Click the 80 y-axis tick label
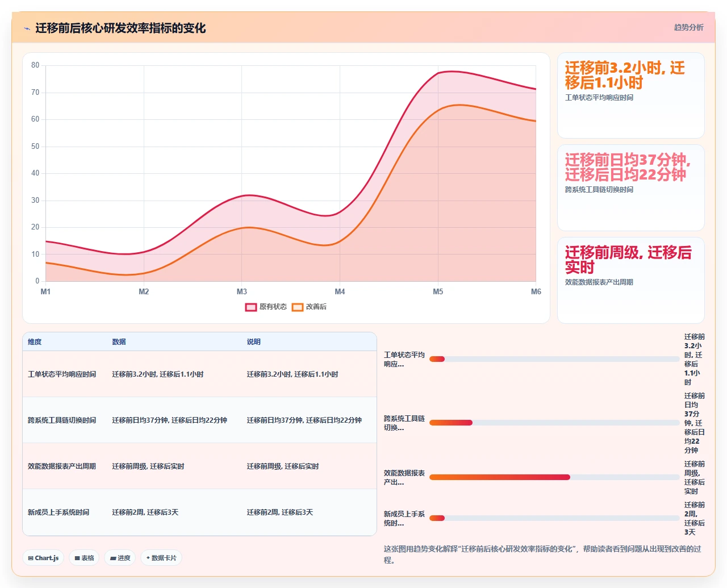Image resolution: width=727 pixels, height=588 pixels. [35, 65]
